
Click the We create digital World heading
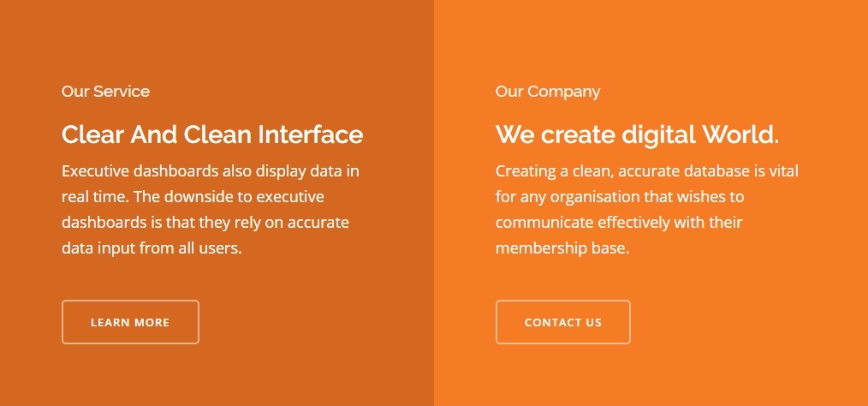pos(637,134)
